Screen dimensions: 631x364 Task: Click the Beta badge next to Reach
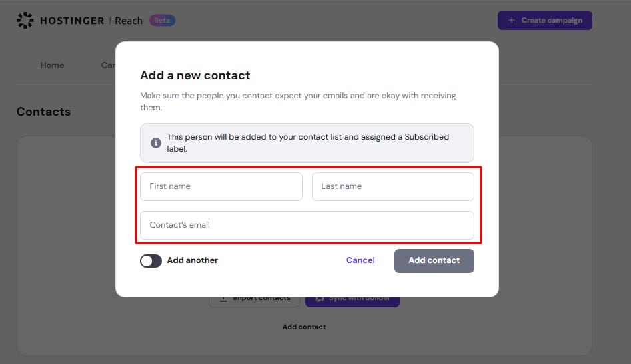coord(162,20)
